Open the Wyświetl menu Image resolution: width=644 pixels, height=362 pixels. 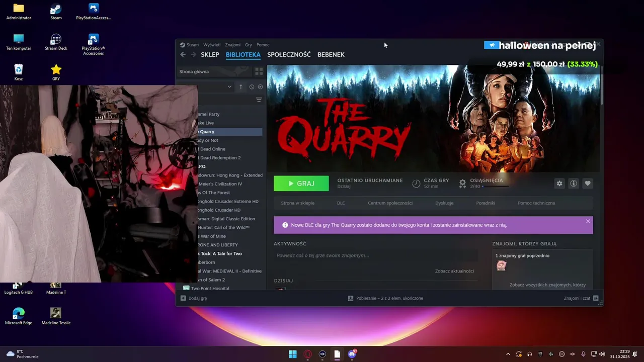pos(212,45)
